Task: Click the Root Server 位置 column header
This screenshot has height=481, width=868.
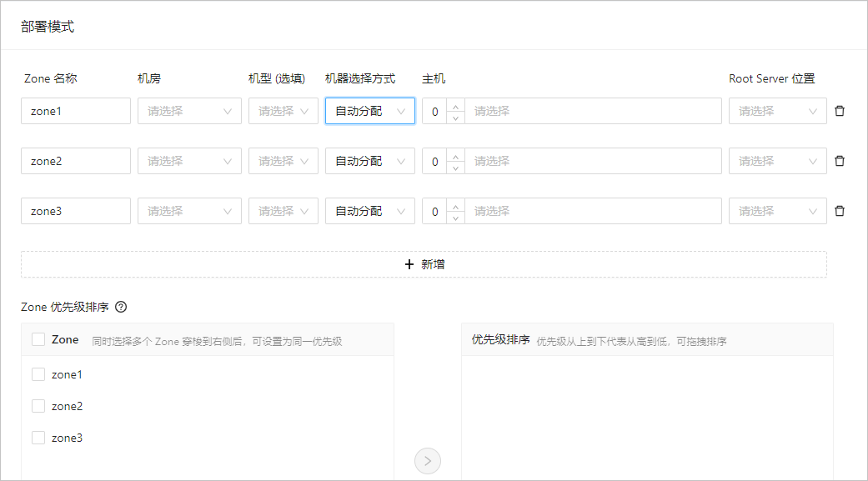Action: (771, 78)
